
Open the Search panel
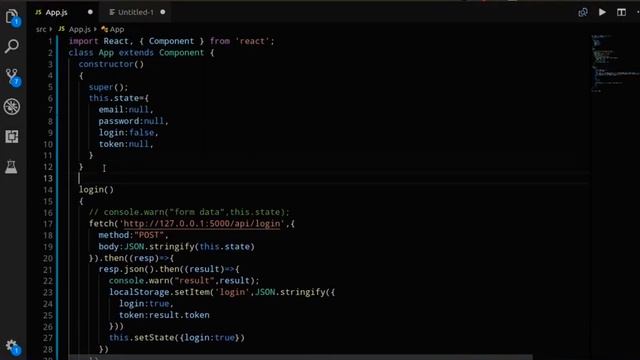(x=12, y=46)
